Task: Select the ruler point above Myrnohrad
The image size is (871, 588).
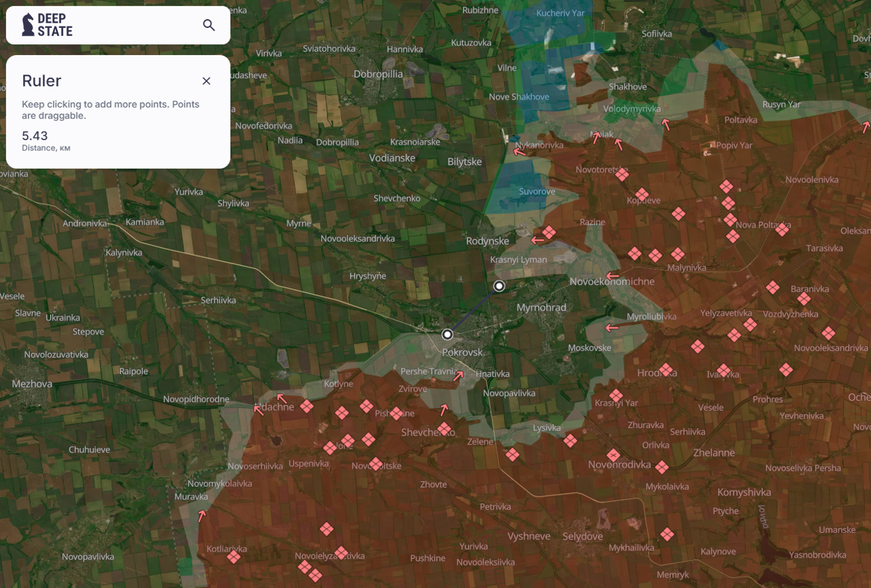Action: (499, 286)
